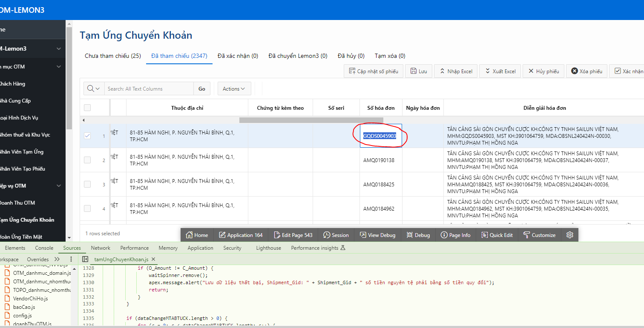Uncheck the checkbox on selected row 1
The width and height of the screenshot is (644, 328).
(x=87, y=135)
